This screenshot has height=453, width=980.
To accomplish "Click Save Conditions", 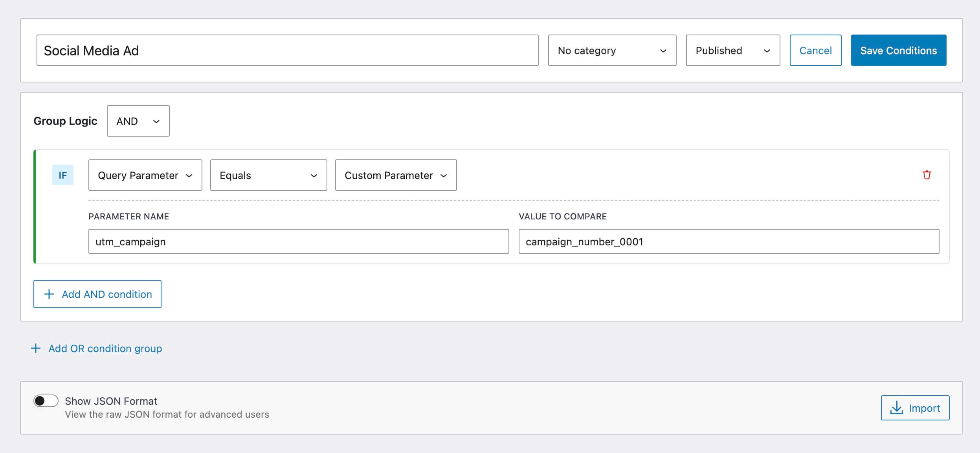I will coord(898,50).
